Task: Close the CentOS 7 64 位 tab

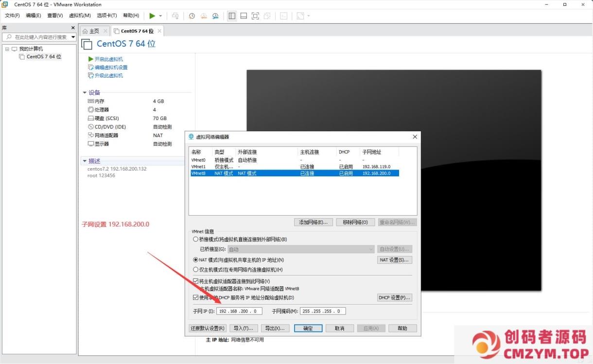Action: (x=159, y=31)
